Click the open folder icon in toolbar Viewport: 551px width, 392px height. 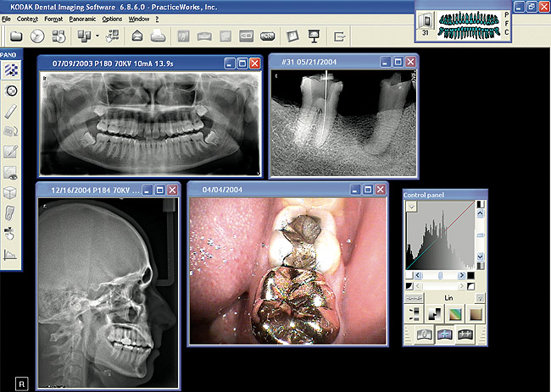[x=16, y=37]
